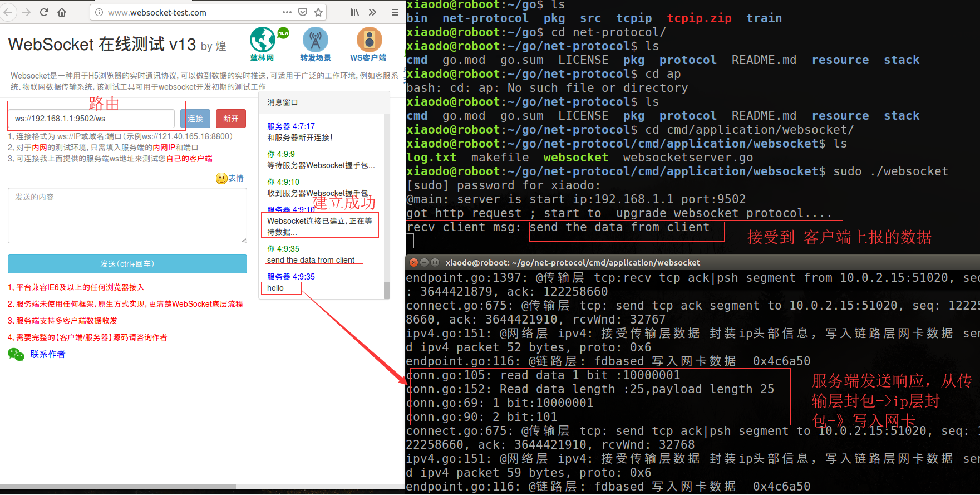980x495 pixels.
Task: Click the 发送(ctrl+回车) button
Action: pos(127,264)
